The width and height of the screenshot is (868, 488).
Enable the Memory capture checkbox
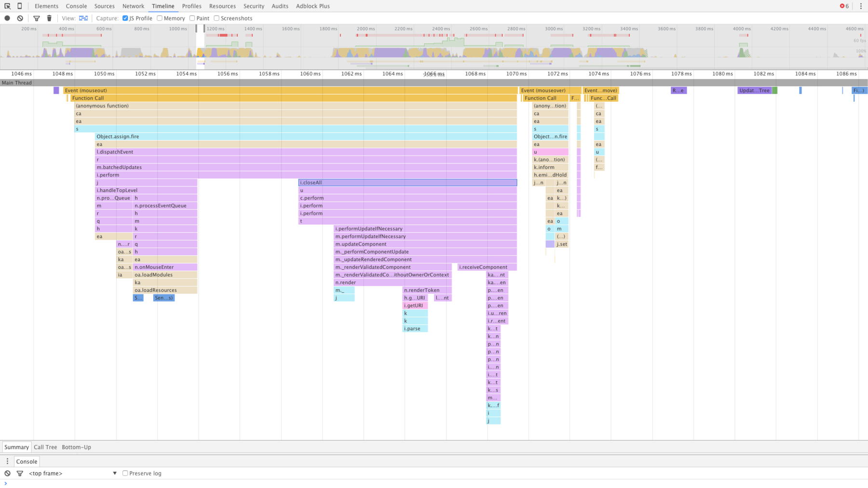point(160,18)
